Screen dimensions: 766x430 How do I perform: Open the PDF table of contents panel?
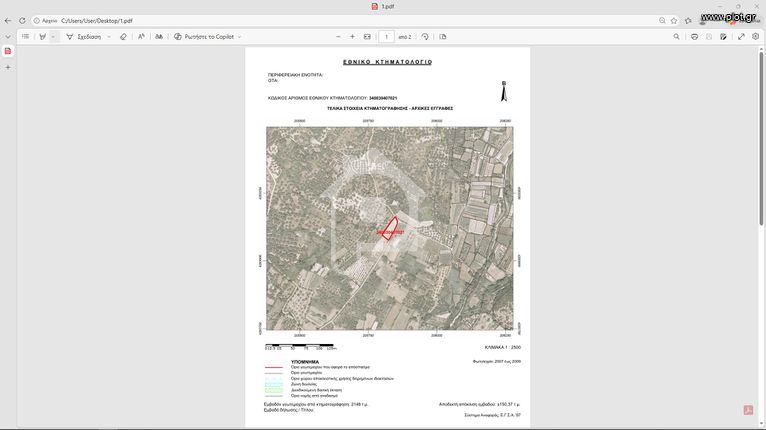25,37
